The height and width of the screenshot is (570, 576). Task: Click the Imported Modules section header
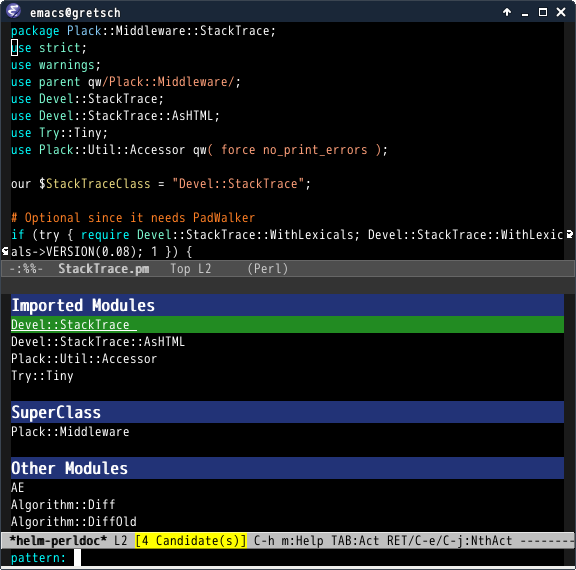pos(287,305)
